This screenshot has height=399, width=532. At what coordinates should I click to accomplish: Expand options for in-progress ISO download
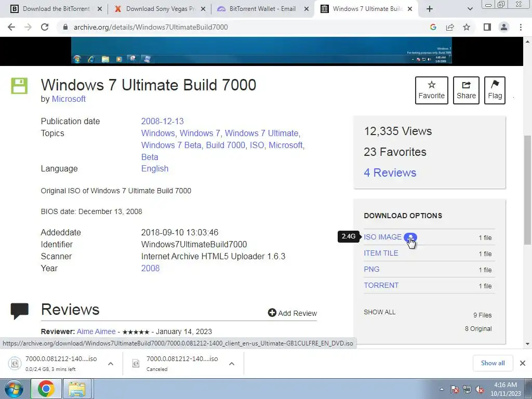point(111,364)
